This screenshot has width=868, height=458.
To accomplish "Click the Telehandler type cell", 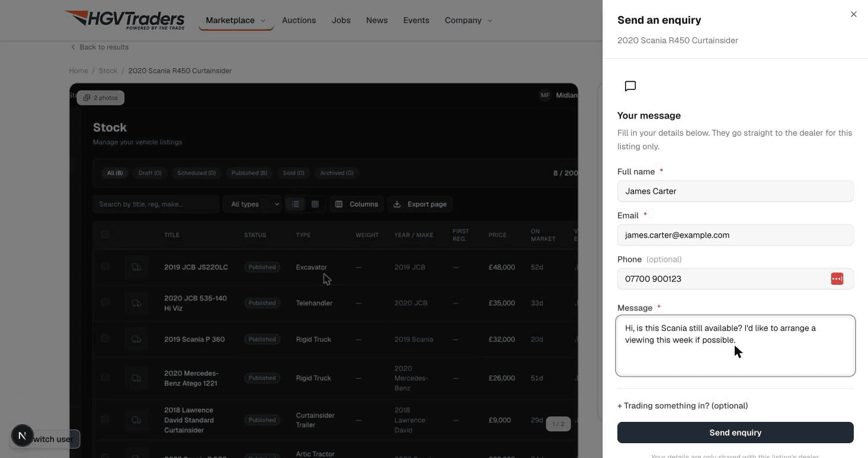I will point(314,303).
